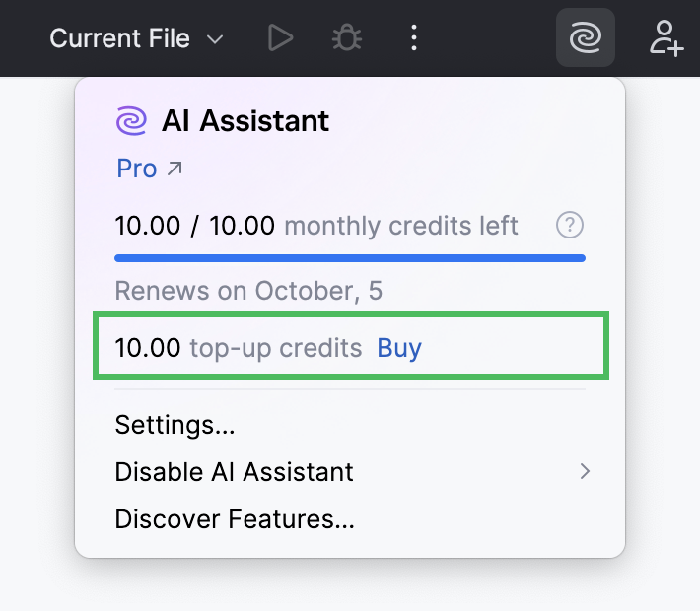Choose Discover Features... in the popup

[x=234, y=519]
